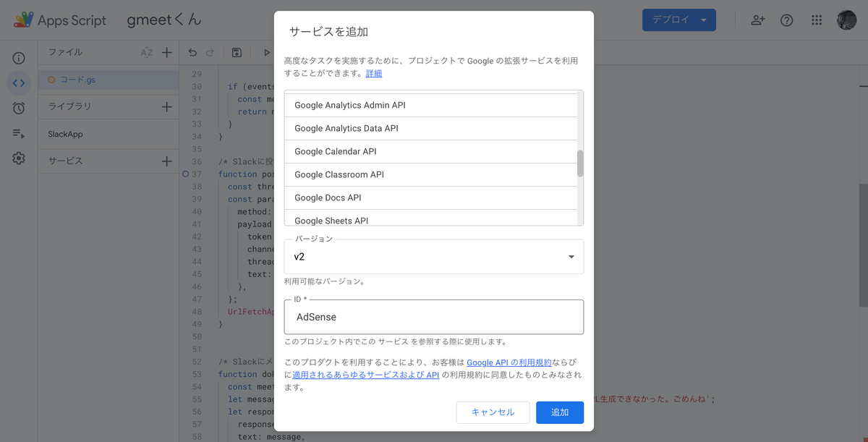The height and width of the screenshot is (442, 868).
Task: Run the script with play icon
Action: click(x=266, y=53)
